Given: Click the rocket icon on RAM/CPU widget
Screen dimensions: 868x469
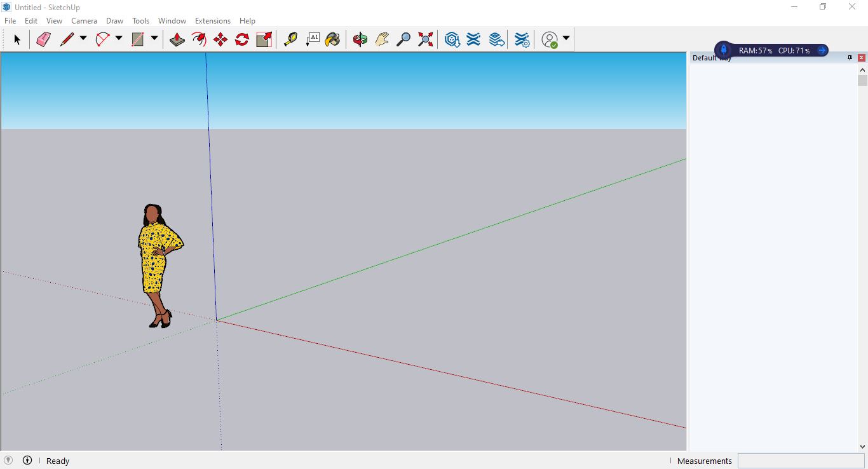Looking at the screenshot, I should [x=723, y=50].
